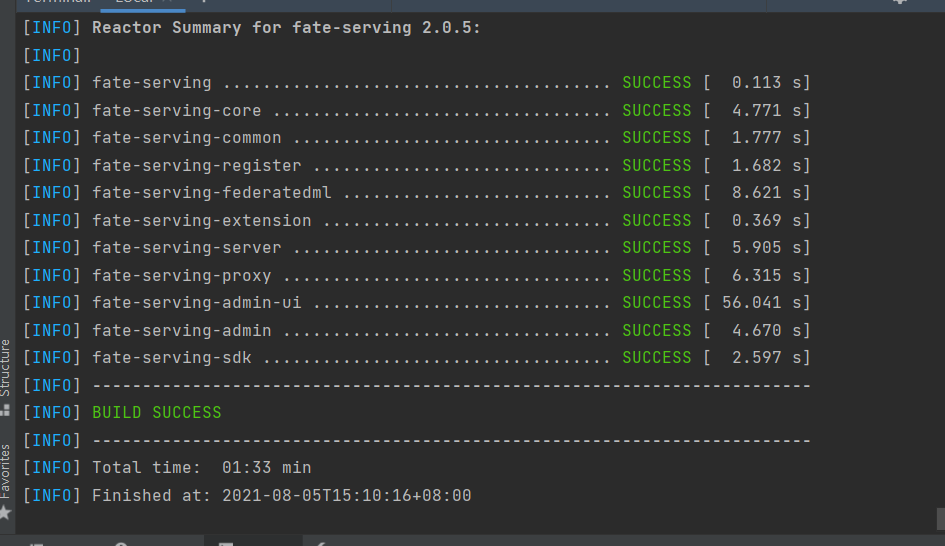
Task: Click the 'fate-serving-federatedml' module name
Action: (212, 193)
